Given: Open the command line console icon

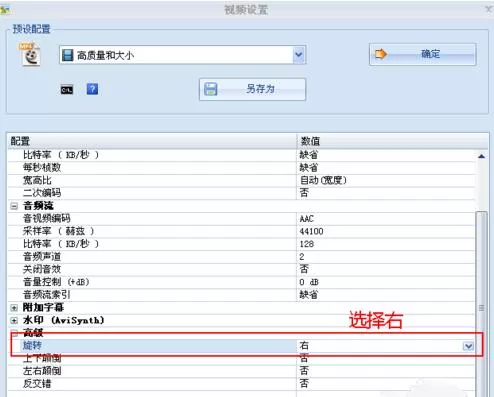Looking at the screenshot, I should tap(67, 90).
